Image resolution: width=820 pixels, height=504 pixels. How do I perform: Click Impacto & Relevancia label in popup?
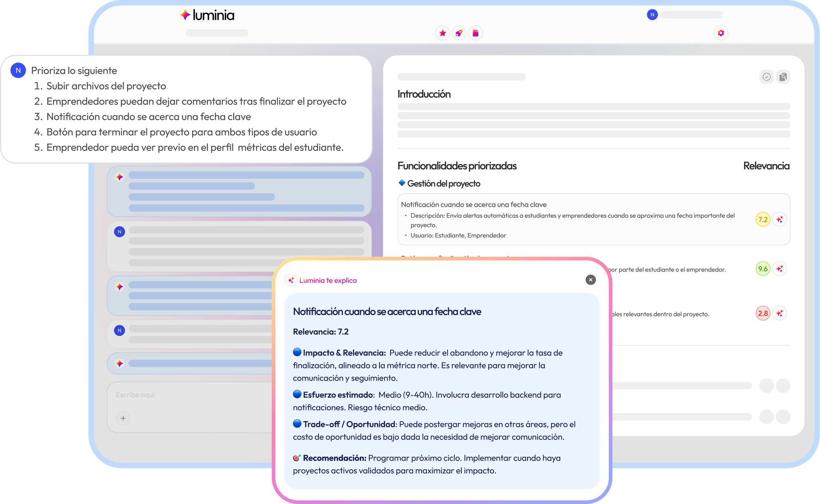click(344, 353)
